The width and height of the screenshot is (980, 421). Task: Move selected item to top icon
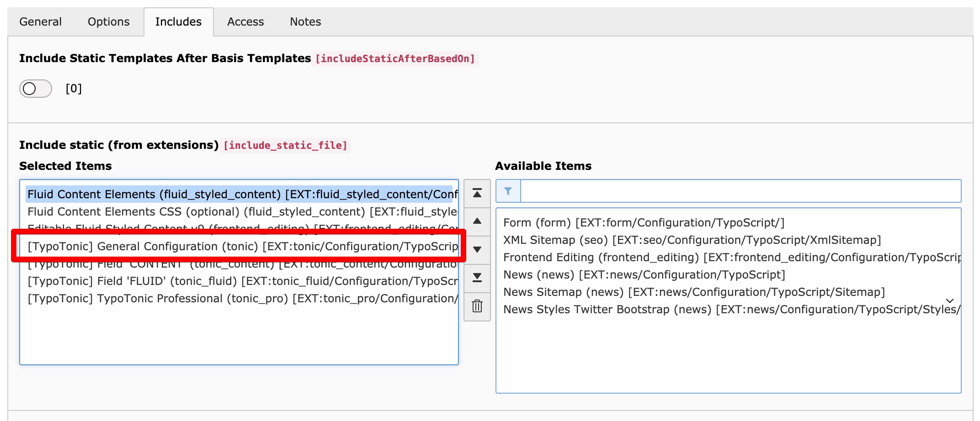477,193
